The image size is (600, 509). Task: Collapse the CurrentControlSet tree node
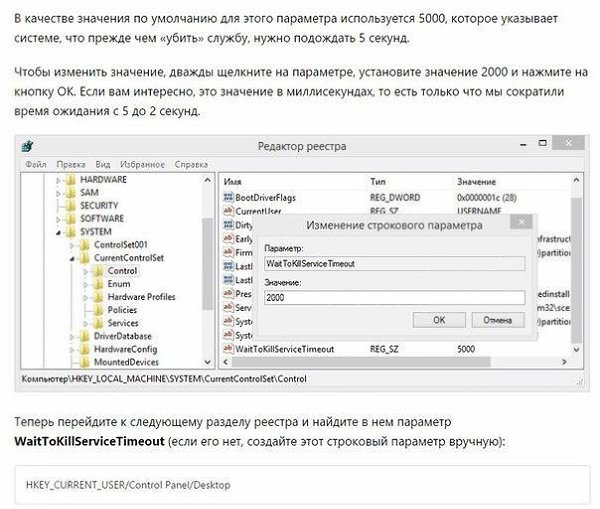click(72, 258)
